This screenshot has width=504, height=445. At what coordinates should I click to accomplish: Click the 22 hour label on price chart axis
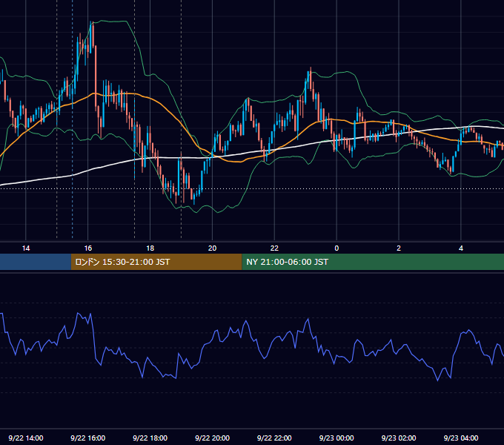coord(274,248)
